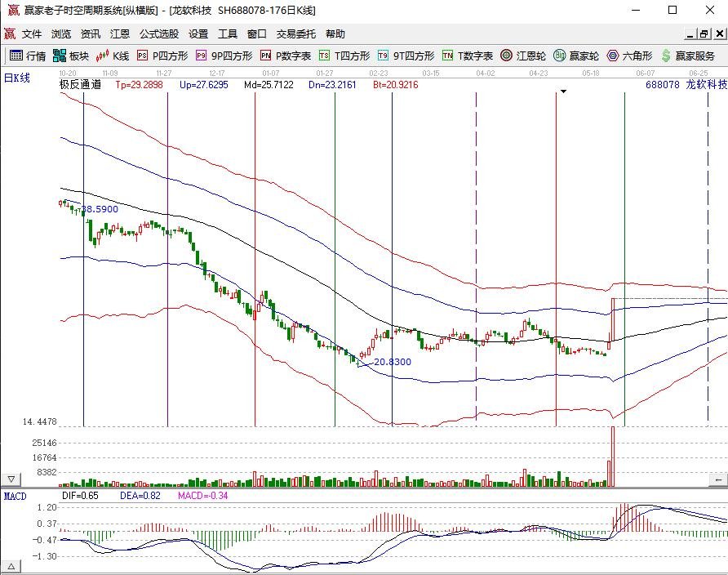The width and height of the screenshot is (728, 575).
Task: Click the 688078 龙软科技 stock name
Action: (x=686, y=84)
